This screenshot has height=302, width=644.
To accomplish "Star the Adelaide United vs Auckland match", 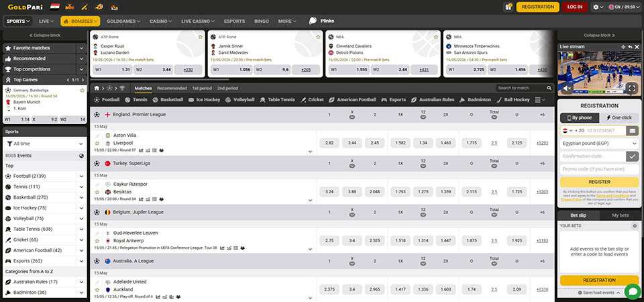I will pyautogui.click(x=97, y=290).
